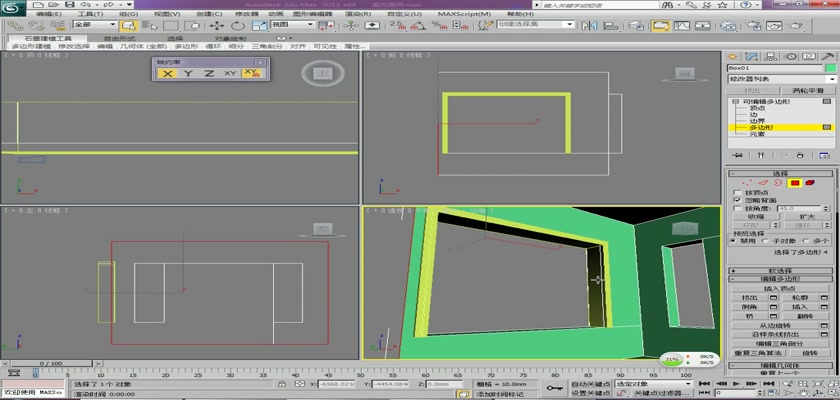The height and width of the screenshot is (400, 840).
Task: Switch to 自由形式 ribbon tab
Action: click(119, 39)
